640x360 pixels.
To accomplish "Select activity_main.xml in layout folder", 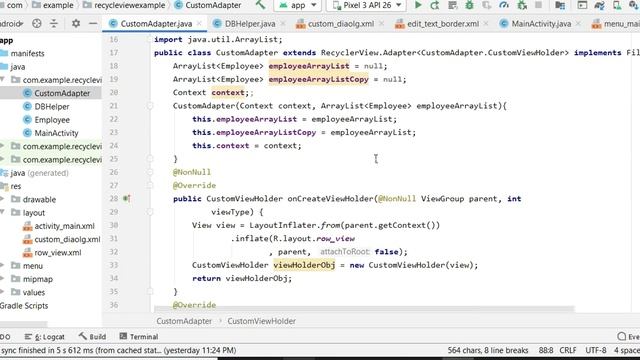I will (59, 226).
